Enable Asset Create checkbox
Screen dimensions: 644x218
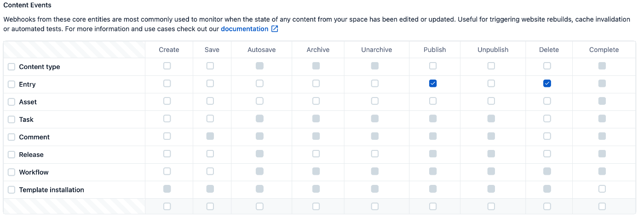[x=167, y=101]
